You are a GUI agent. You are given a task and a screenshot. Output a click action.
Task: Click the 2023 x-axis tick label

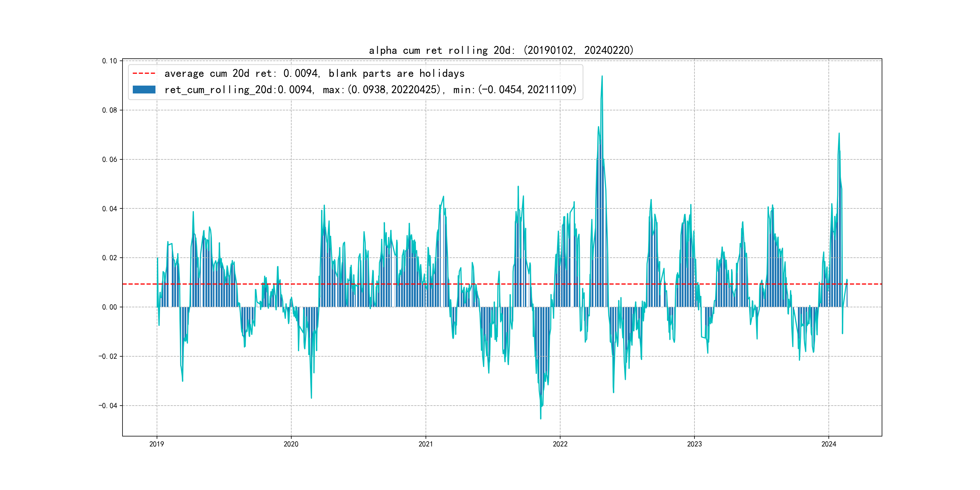[694, 444]
